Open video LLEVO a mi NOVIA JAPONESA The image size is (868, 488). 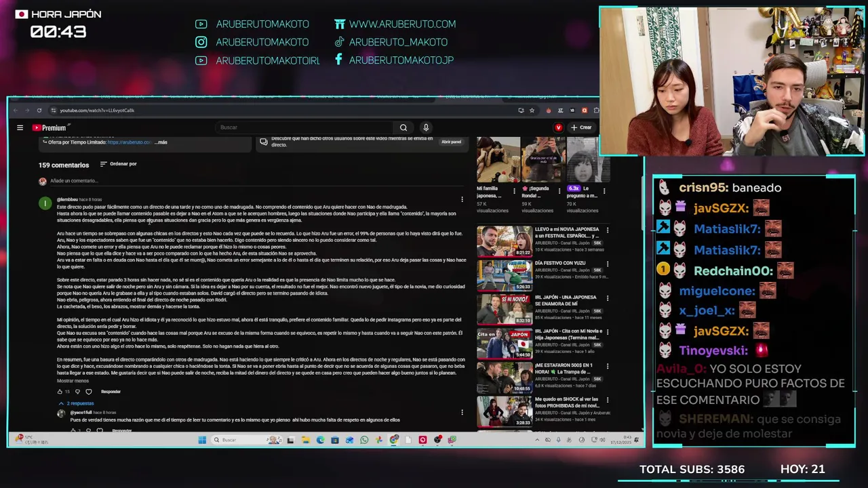coord(505,241)
